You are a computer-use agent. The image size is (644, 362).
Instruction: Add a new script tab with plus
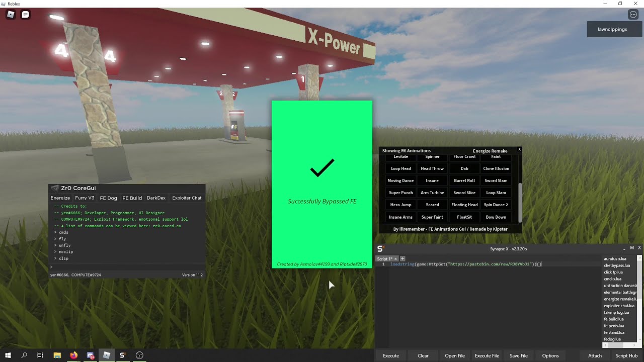pyautogui.click(x=403, y=258)
